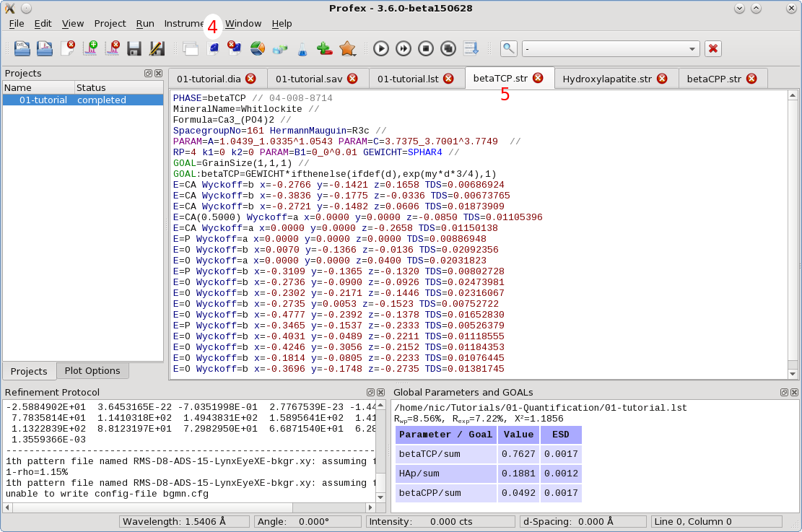Close the 01-tutorial.dia tab

(x=250, y=78)
